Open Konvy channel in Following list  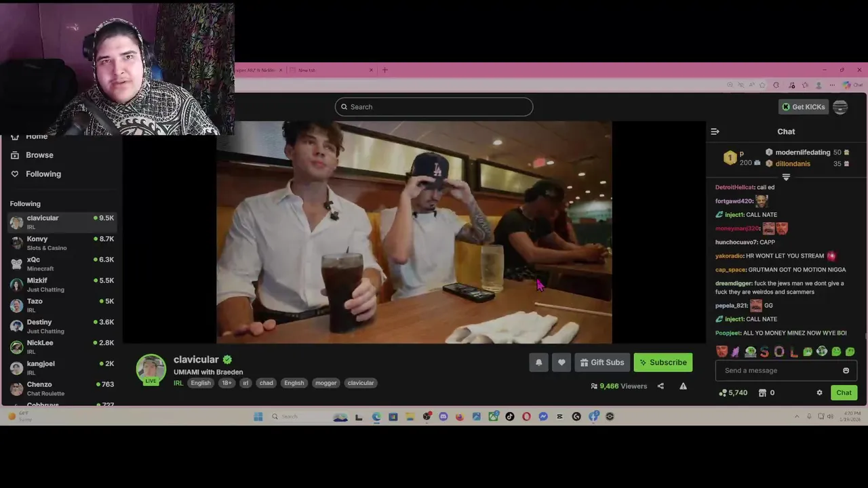point(62,243)
